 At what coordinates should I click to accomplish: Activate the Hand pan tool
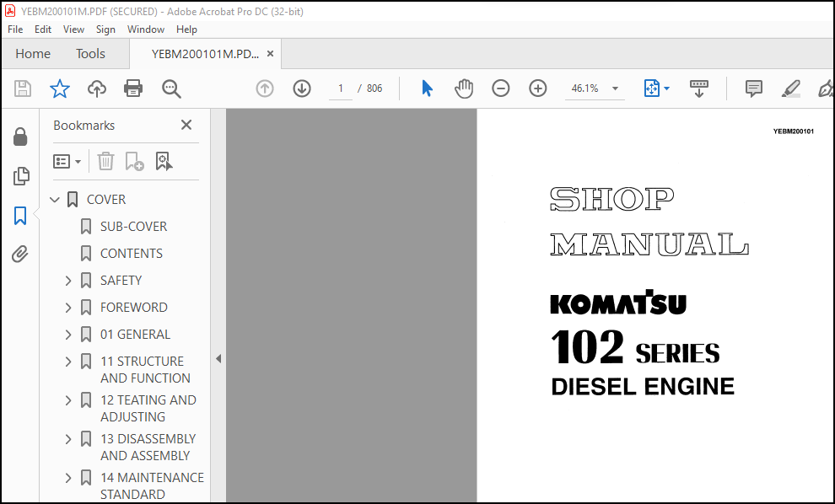point(464,88)
